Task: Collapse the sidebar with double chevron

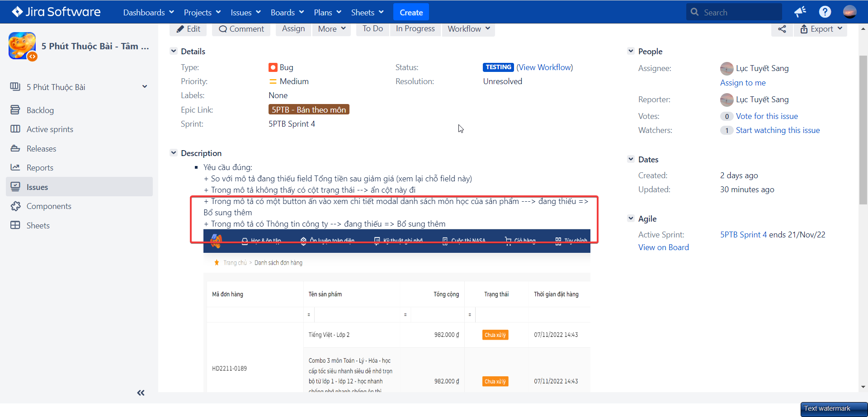Action: click(x=141, y=393)
